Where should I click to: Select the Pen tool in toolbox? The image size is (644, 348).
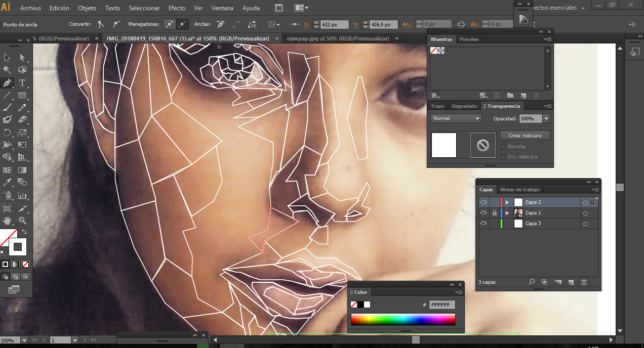pos(7,83)
